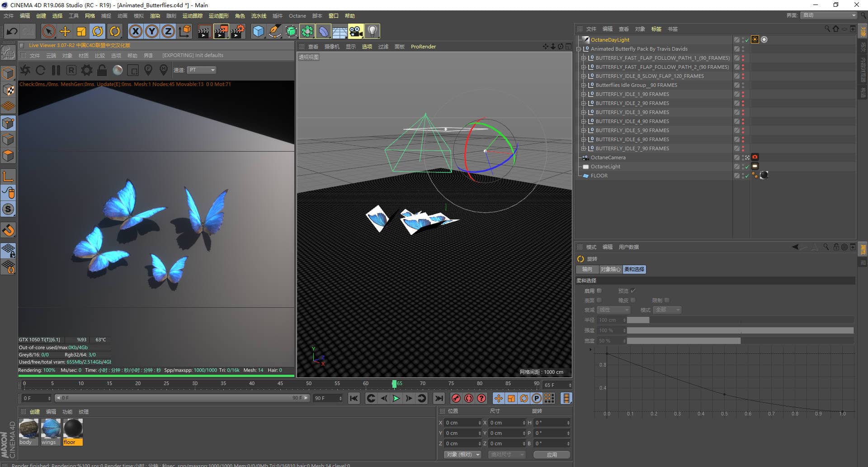This screenshot has width=868, height=467.
Task: Open the 运动图形 menu
Action: 219,16
